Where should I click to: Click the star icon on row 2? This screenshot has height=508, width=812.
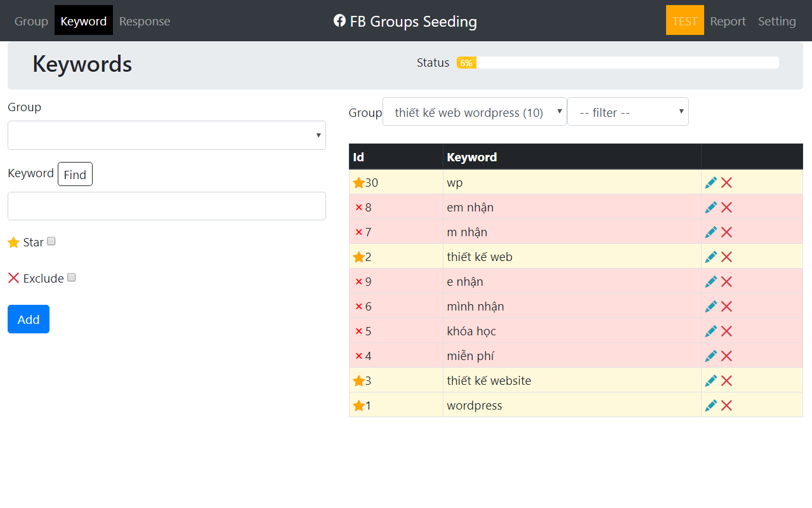tap(358, 257)
